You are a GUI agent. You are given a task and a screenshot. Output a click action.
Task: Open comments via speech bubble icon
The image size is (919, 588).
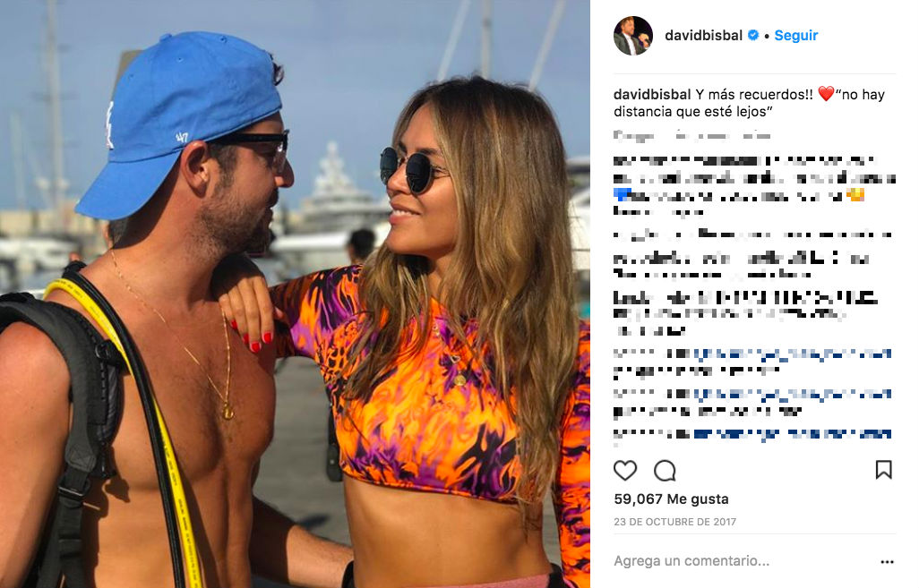point(665,470)
